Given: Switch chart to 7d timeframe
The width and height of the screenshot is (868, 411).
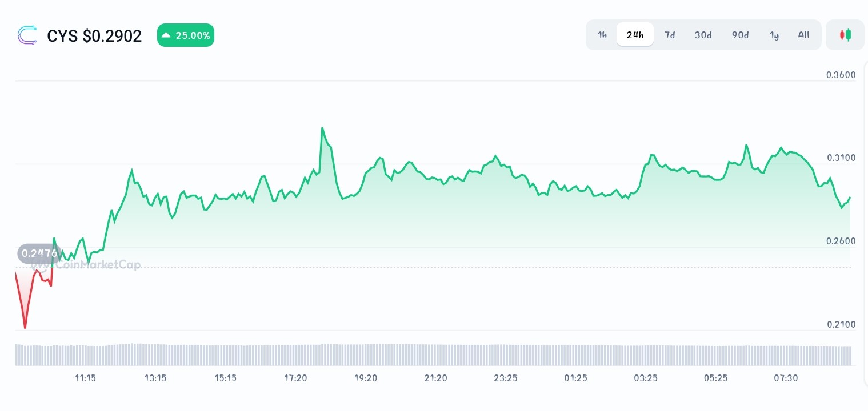Looking at the screenshot, I should point(670,35).
